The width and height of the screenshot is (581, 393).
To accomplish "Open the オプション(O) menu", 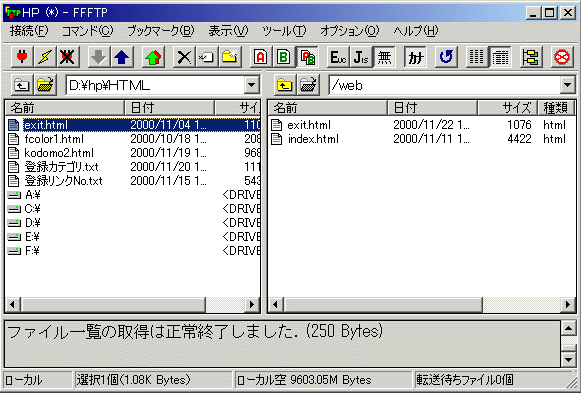I will (x=350, y=31).
